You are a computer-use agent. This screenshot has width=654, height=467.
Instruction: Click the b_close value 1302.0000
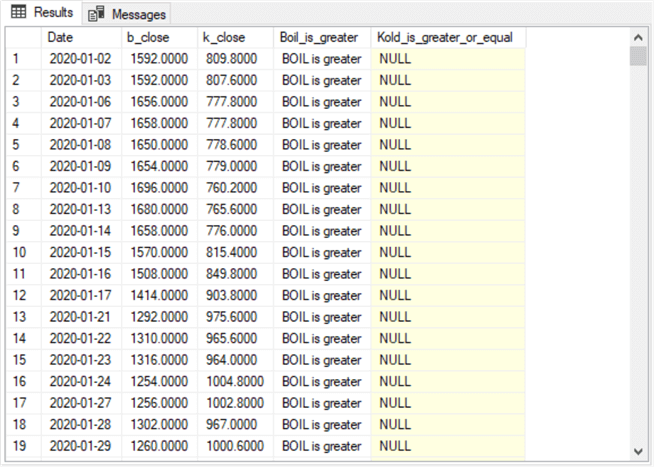[x=159, y=424]
